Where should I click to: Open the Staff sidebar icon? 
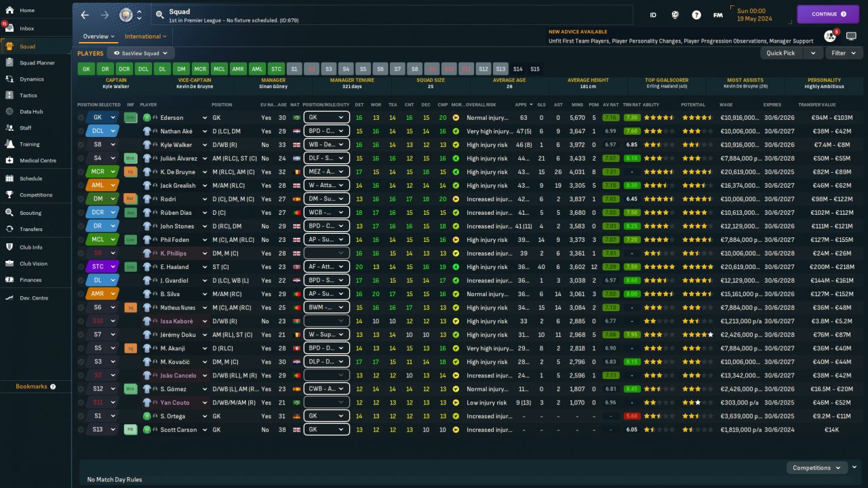click(9, 127)
